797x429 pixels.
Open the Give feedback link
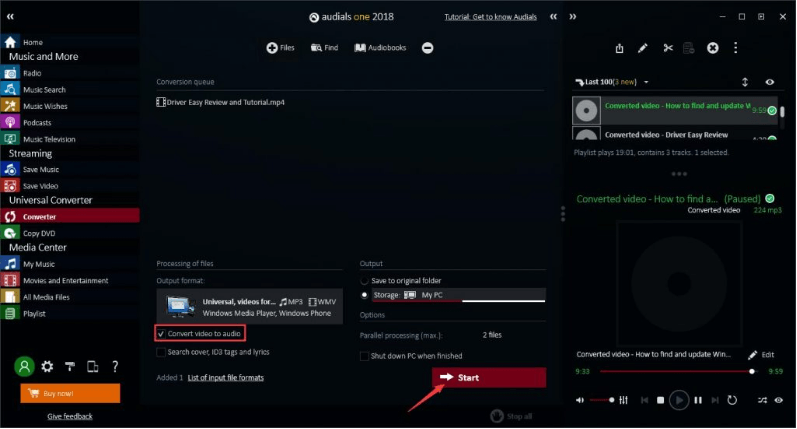[70, 416]
